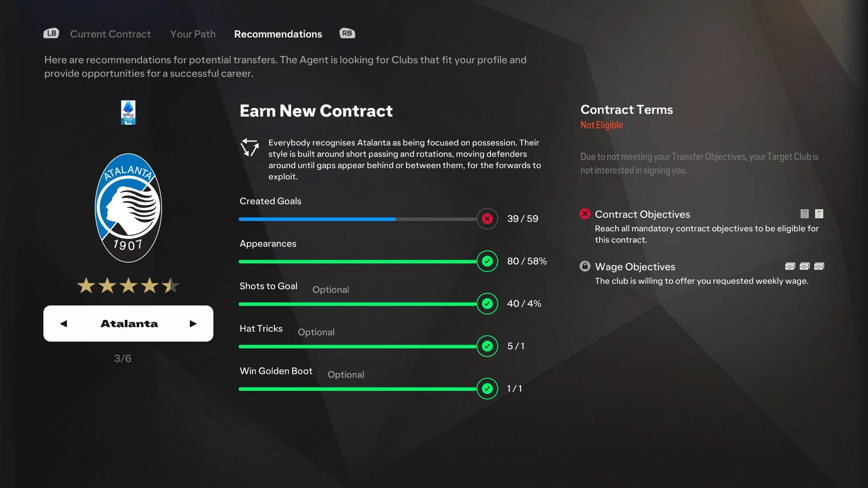The image size is (868, 488).
Task: Click the contract document icons
Action: 812,214
